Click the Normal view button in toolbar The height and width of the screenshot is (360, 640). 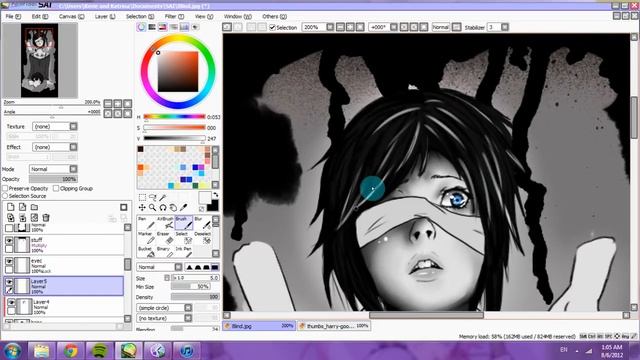[x=440, y=27]
